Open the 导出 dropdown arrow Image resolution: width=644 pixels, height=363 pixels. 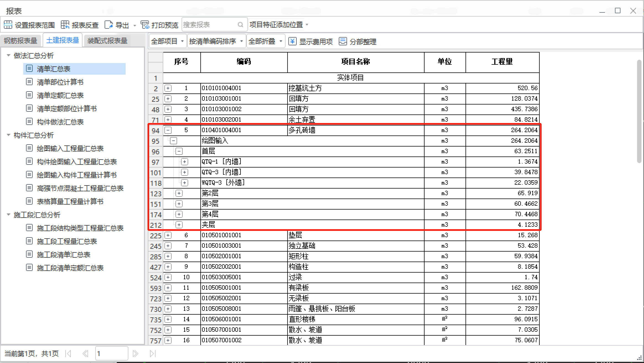point(135,25)
